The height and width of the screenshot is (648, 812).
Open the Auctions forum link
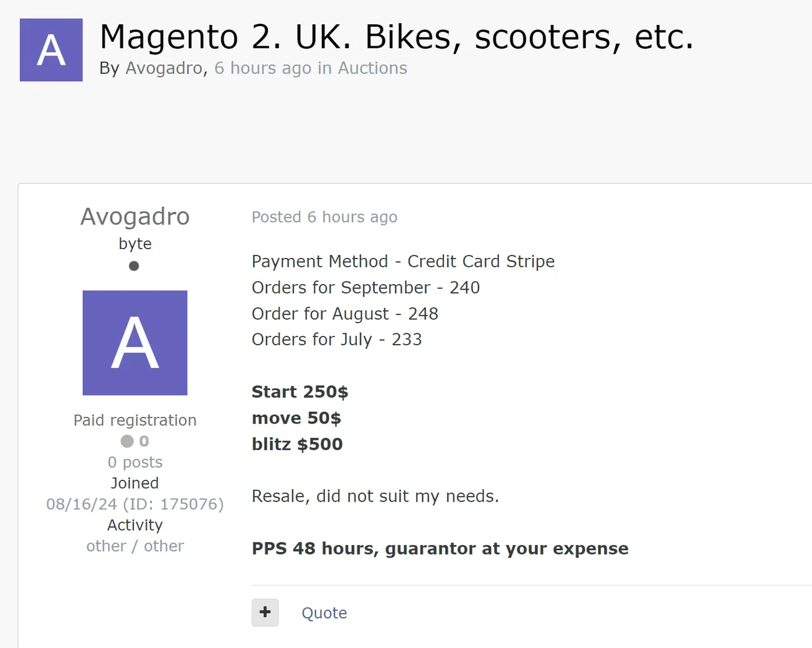pyautogui.click(x=372, y=68)
